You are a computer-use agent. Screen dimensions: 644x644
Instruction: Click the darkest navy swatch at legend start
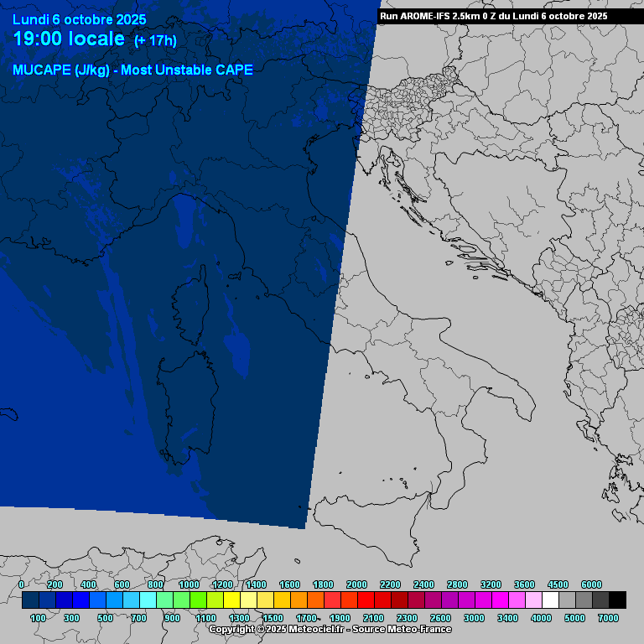[30, 600]
